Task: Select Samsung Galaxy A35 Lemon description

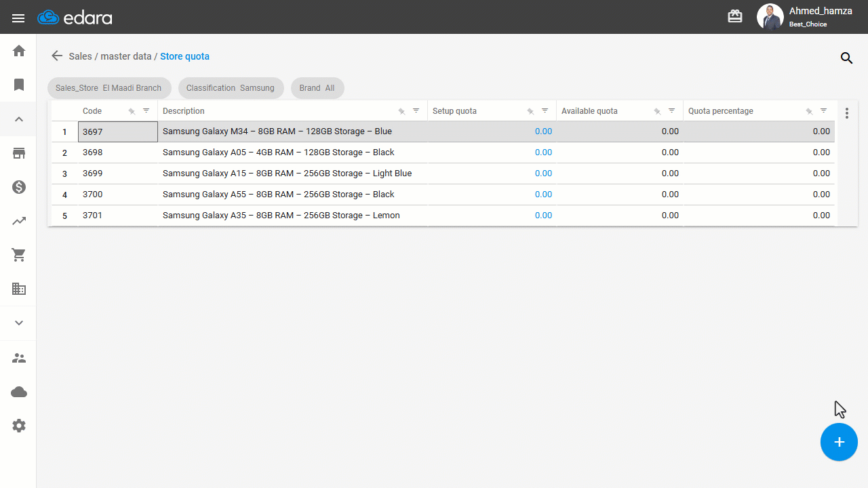Action: (x=281, y=216)
